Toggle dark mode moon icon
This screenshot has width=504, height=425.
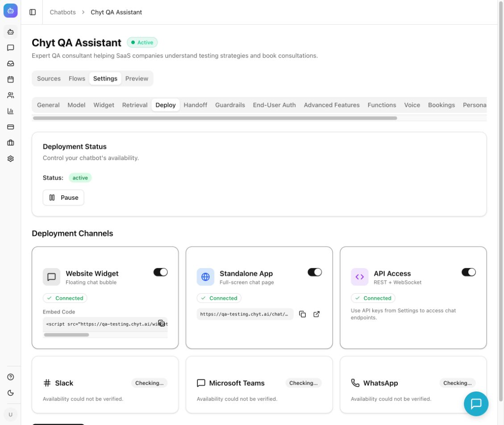click(x=11, y=392)
